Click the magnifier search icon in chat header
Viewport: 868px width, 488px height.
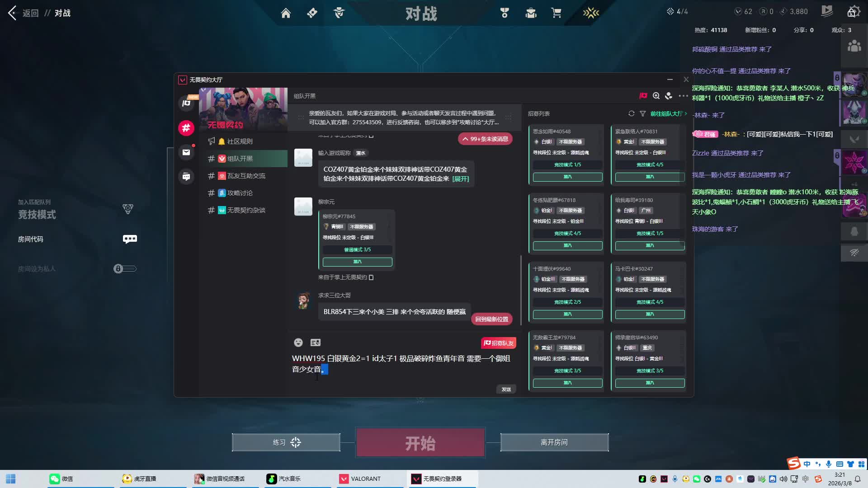(656, 96)
